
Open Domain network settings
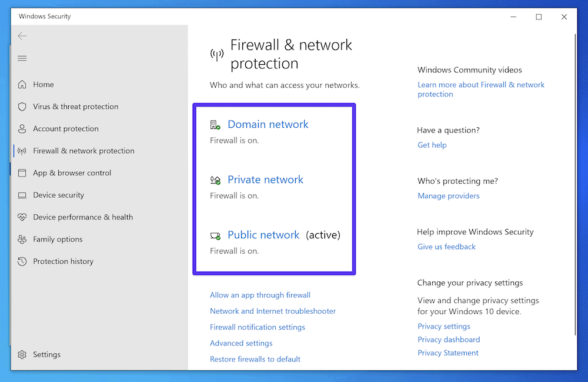pyautogui.click(x=268, y=124)
